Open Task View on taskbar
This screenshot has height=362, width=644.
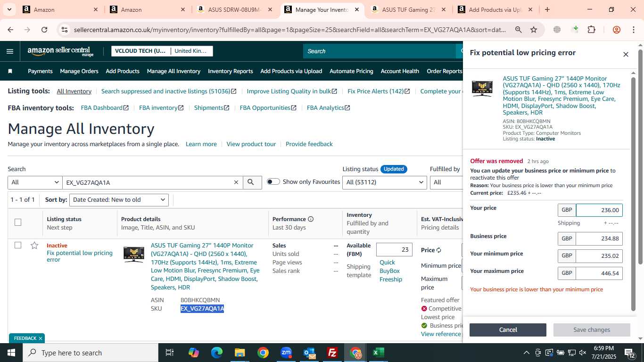[170, 353]
